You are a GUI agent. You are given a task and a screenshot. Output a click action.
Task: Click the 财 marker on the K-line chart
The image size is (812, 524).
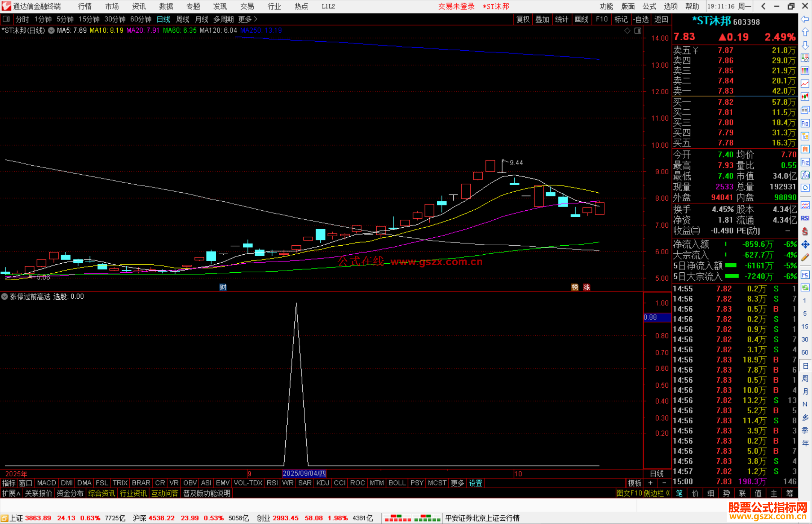(x=223, y=287)
